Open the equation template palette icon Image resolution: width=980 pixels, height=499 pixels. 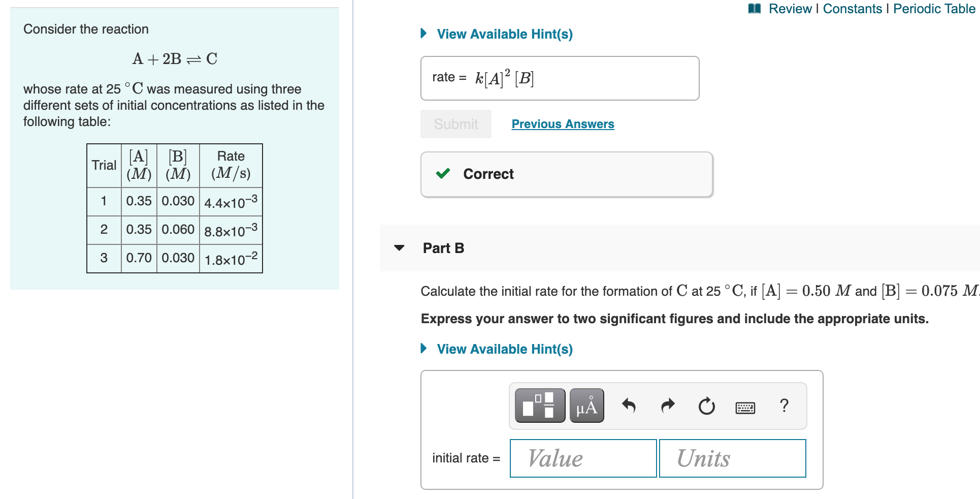pos(539,406)
